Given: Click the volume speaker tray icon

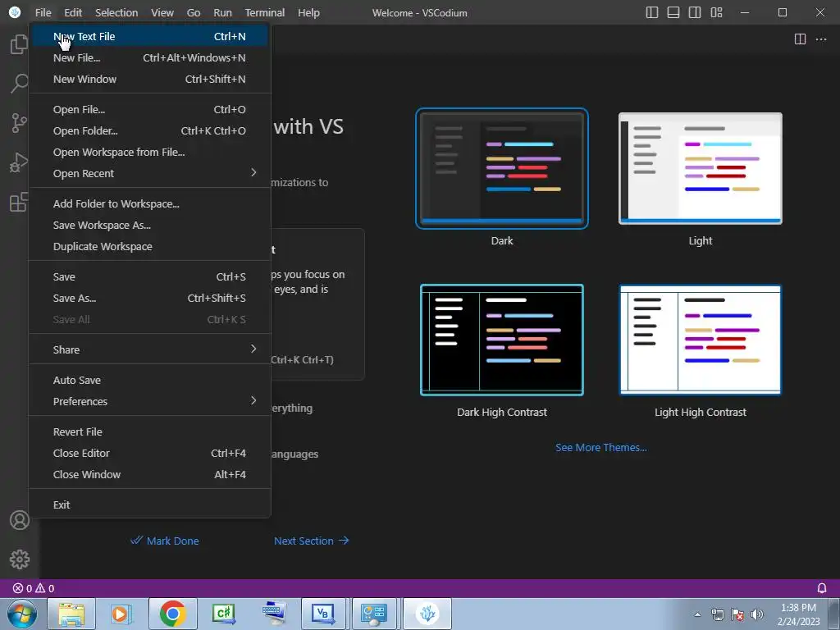Looking at the screenshot, I should point(756,614).
